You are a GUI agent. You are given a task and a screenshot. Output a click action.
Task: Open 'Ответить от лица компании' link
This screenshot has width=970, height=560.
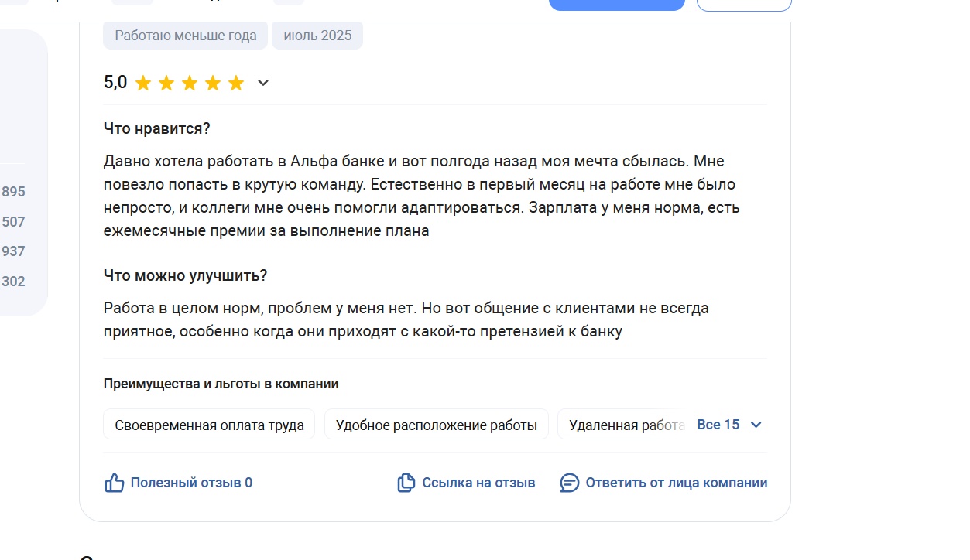pos(677,483)
